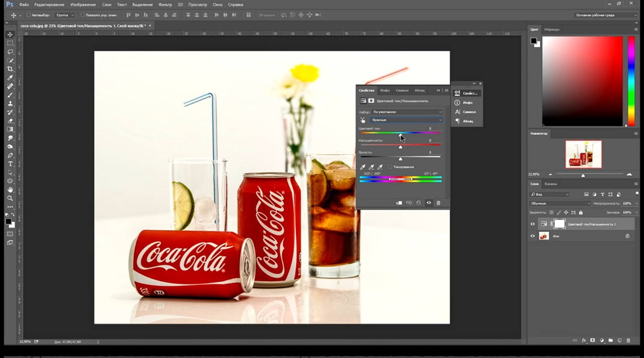
Task: Switch to the Образцы tab
Action: click(551, 29)
